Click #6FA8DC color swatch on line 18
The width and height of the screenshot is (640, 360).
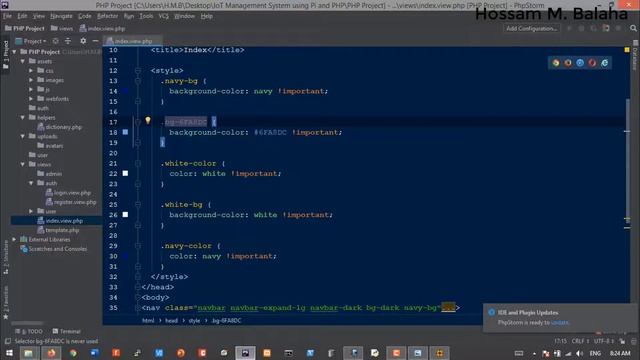[x=125, y=132]
